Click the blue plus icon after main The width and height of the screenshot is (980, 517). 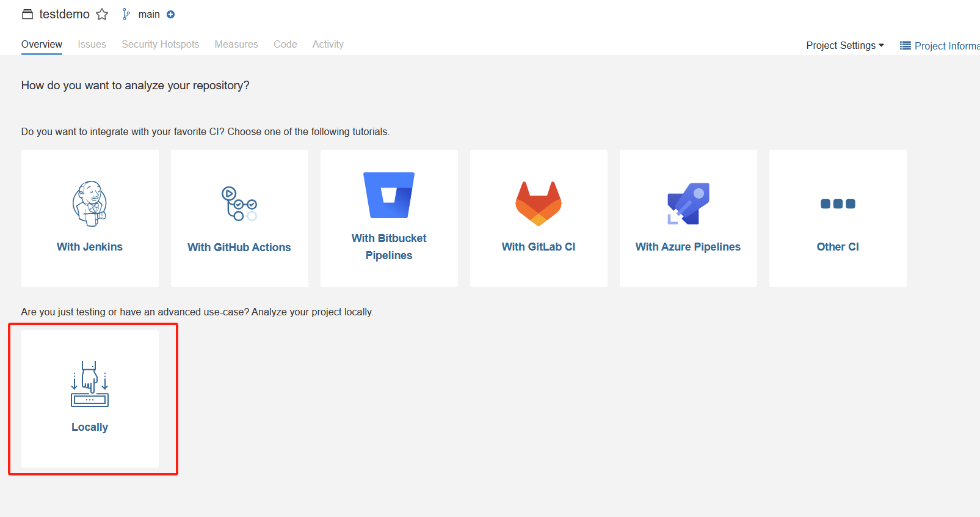171,15
